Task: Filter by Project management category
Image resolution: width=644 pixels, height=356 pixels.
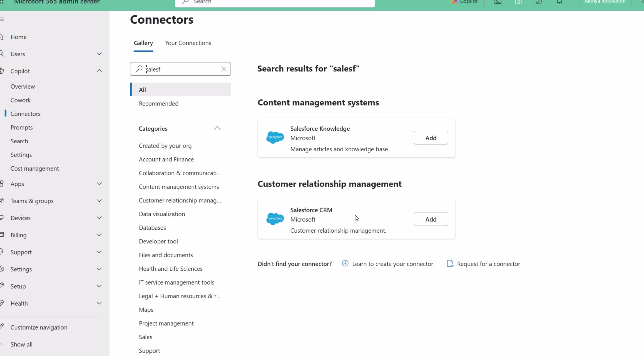Action: [166, 323]
